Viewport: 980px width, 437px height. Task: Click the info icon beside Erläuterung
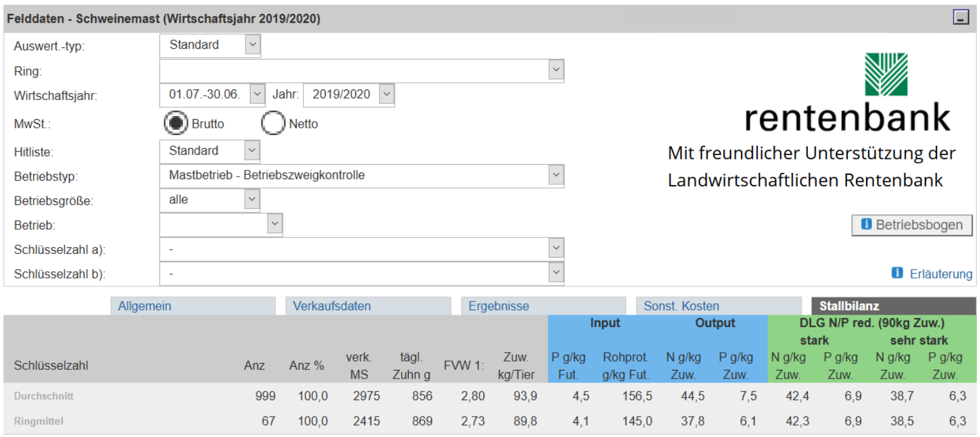[x=896, y=273]
